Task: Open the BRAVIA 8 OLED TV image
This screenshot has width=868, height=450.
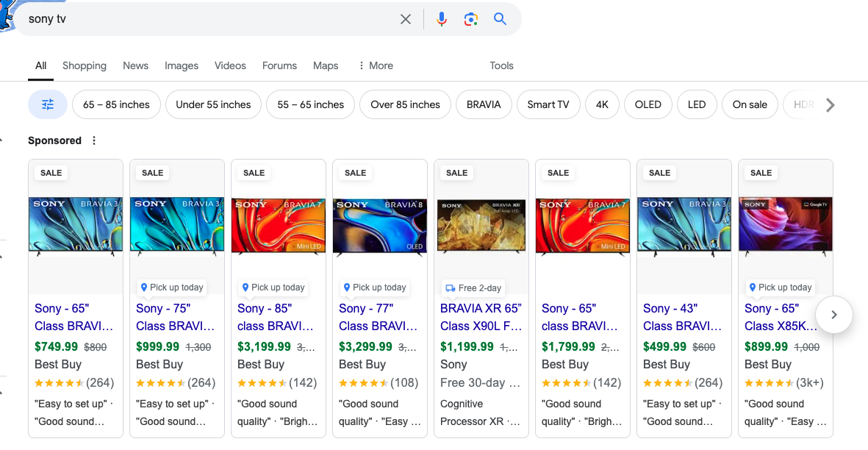Action: (380, 228)
